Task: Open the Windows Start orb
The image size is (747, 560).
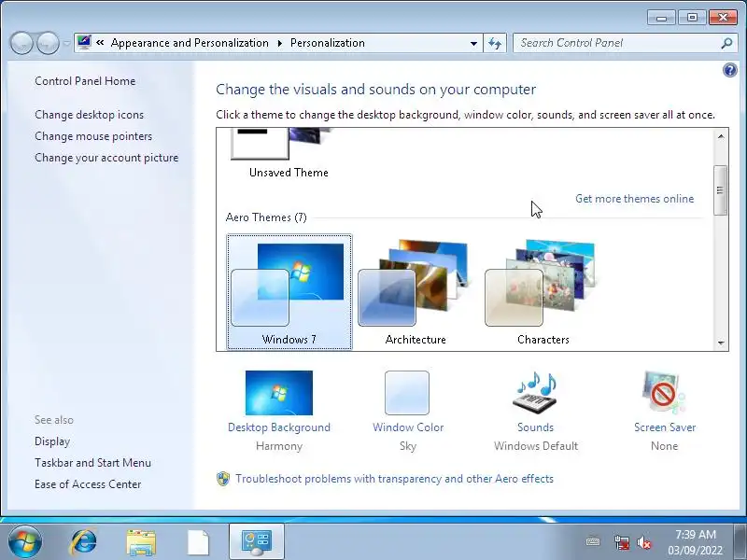Action: click(x=25, y=542)
